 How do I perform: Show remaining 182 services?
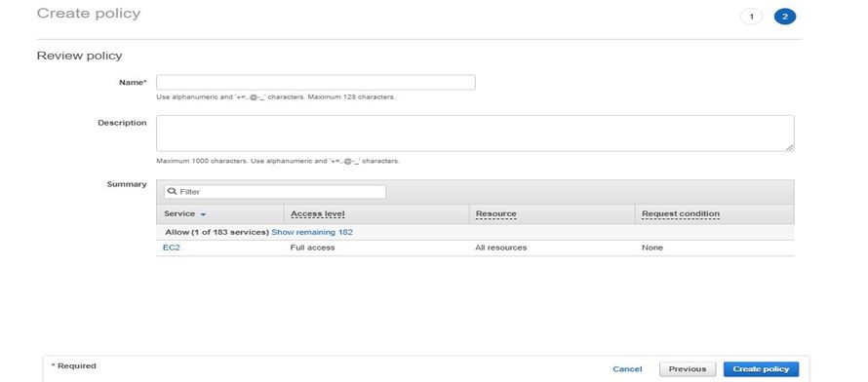[312, 232]
